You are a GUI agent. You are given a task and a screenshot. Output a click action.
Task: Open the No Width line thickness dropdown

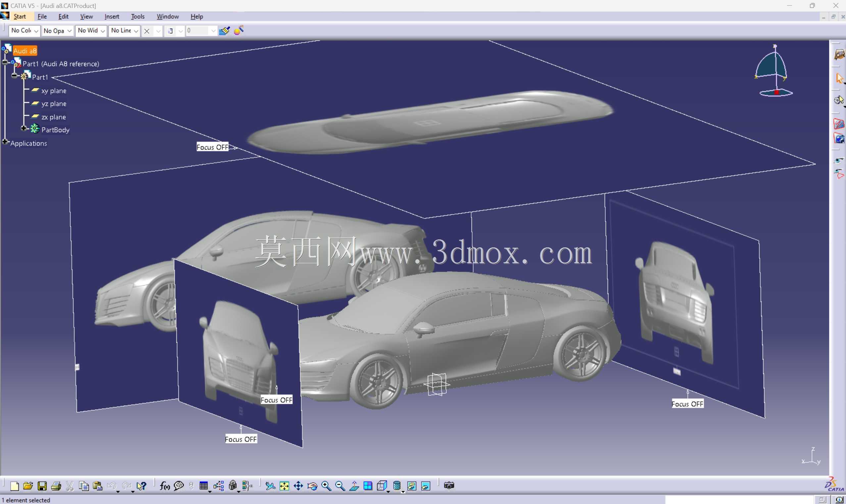point(91,30)
